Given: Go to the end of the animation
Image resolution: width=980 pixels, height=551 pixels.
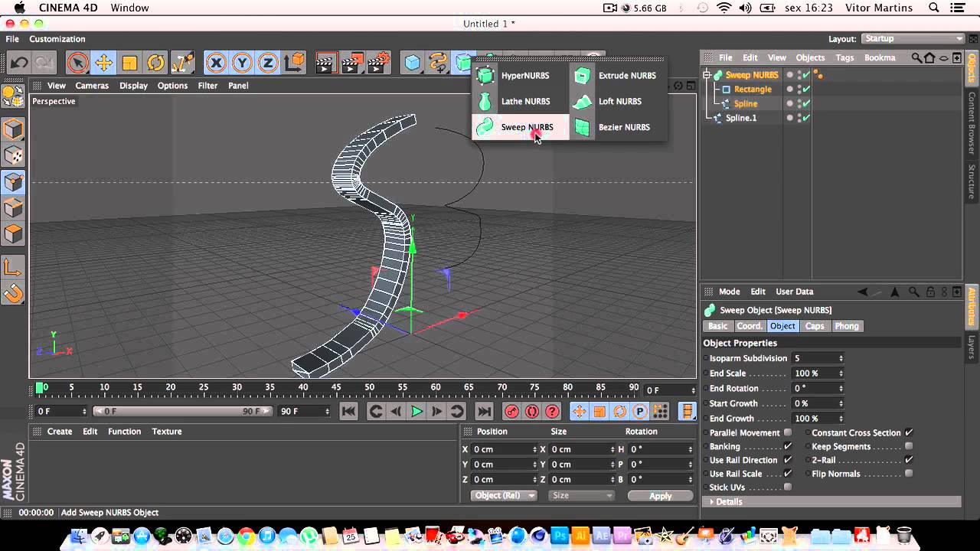Looking at the screenshot, I should [484, 412].
